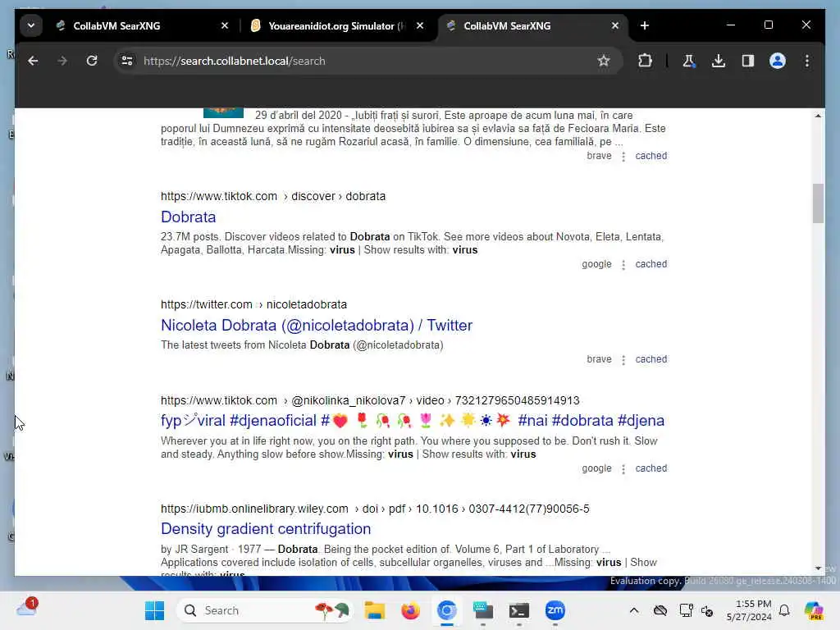
Task: Click the forward navigation arrow
Action: 62,61
